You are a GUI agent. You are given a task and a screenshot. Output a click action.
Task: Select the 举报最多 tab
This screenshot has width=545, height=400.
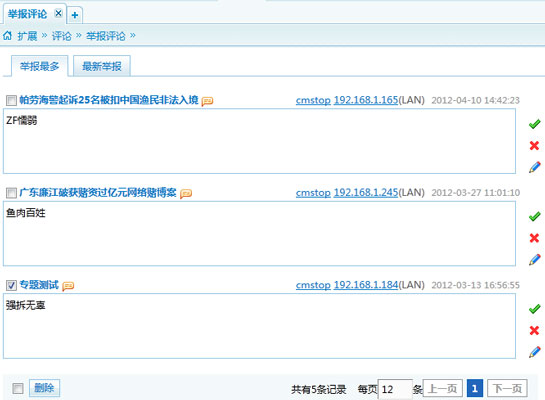[39, 66]
